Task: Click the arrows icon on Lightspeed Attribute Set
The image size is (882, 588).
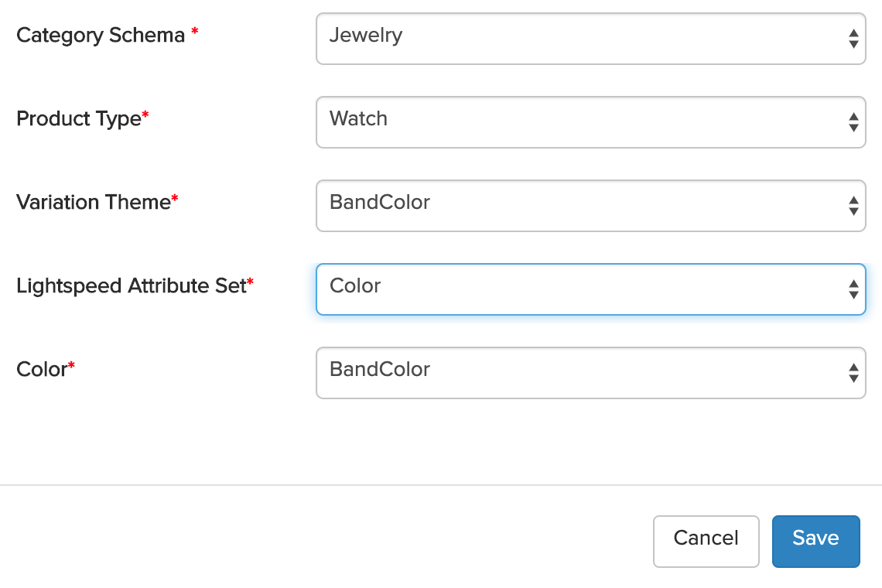Action: tap(853, 289)
